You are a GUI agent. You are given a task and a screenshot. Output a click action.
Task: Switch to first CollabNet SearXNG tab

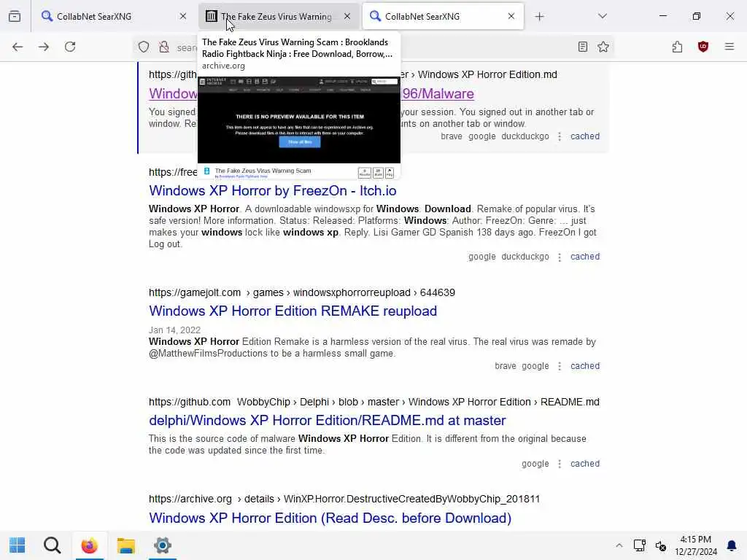[x=113, y=16]
